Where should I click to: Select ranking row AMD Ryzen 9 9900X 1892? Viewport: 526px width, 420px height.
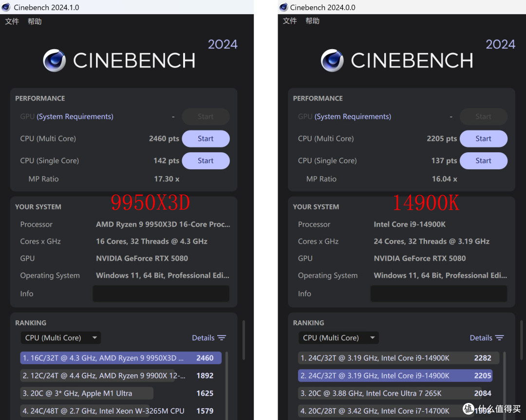coord(121,375)
